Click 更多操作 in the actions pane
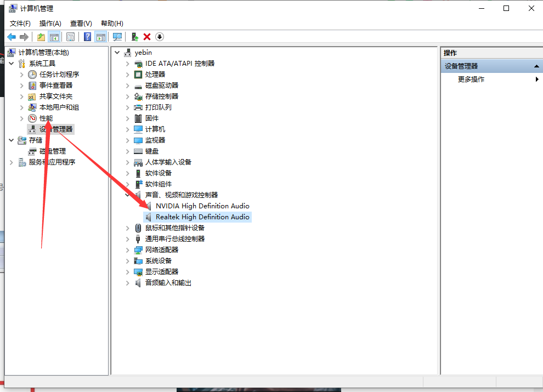The height and width of the screenshot is (392, 543). 471,79
